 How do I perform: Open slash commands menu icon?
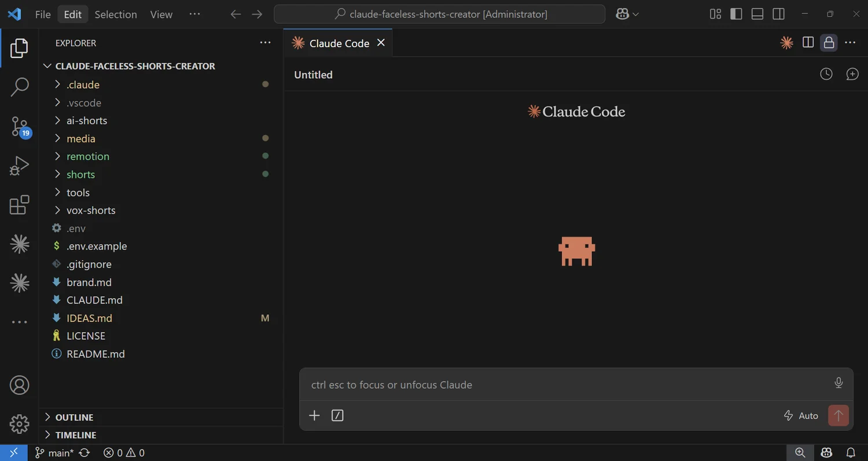[x=337, y=415]
